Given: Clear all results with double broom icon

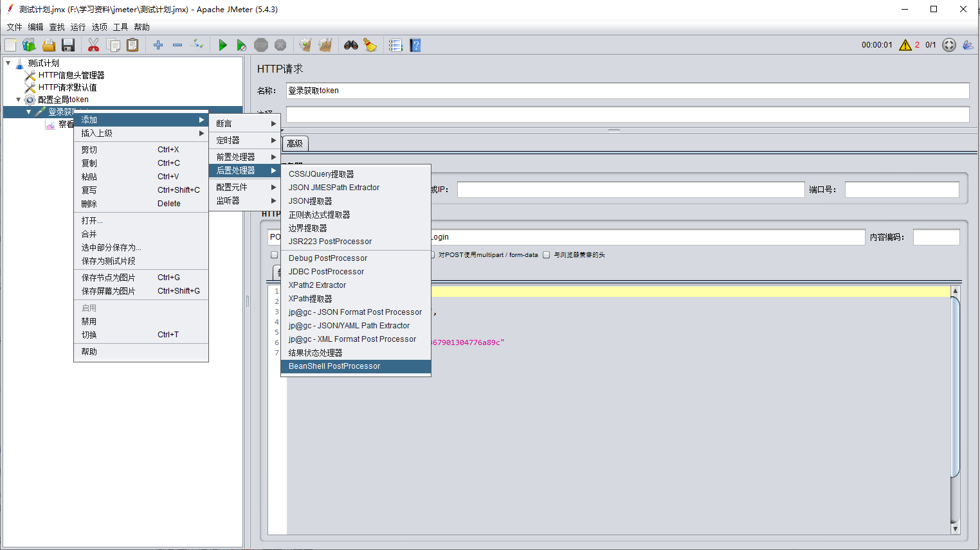Looking at the screenshot, I should [325, 45].
